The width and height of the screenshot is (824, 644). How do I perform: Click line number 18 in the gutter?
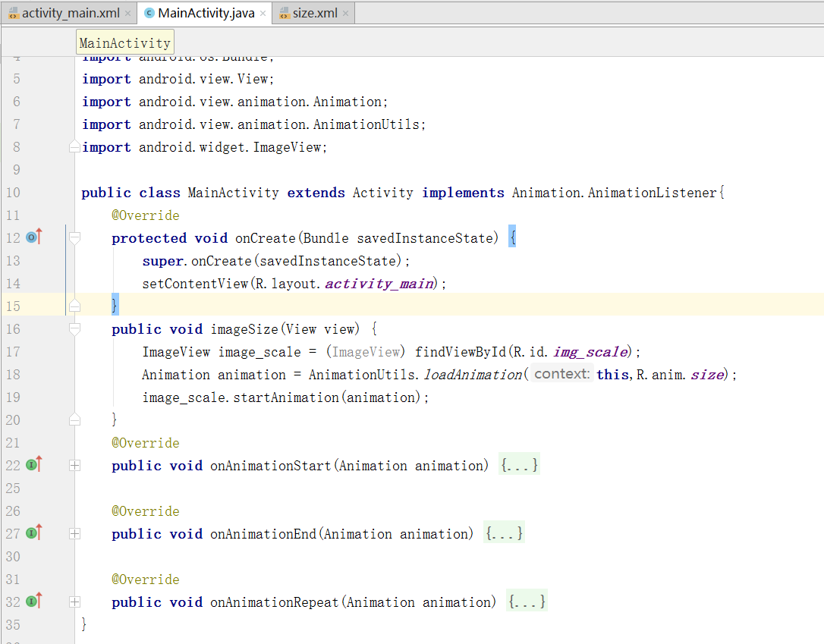13,375
